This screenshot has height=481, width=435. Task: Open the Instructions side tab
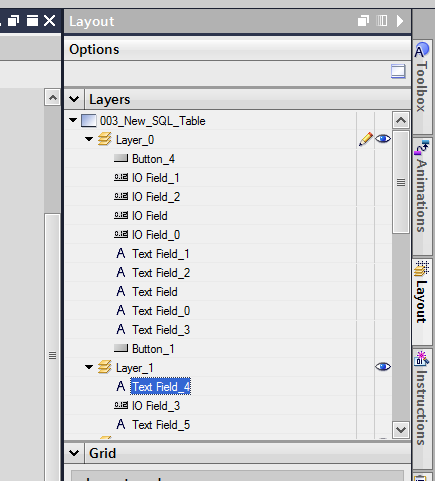422,408
